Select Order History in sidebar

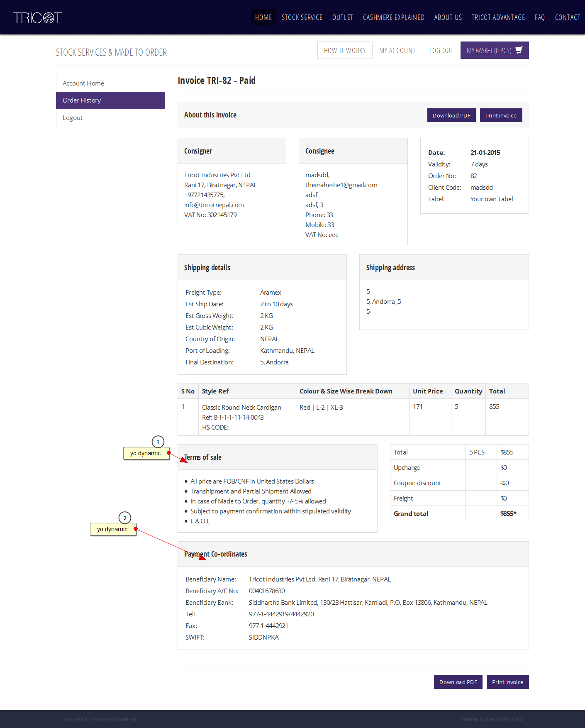click(x=82, y=100)
